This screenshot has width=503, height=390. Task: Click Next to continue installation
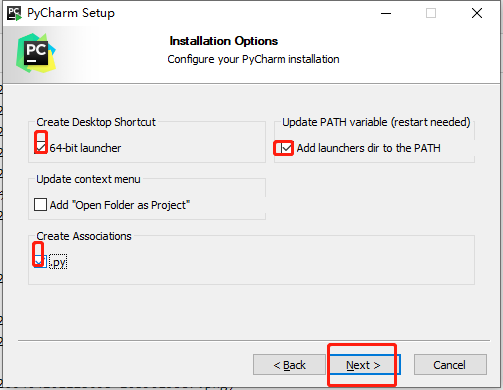click(364, 365)
